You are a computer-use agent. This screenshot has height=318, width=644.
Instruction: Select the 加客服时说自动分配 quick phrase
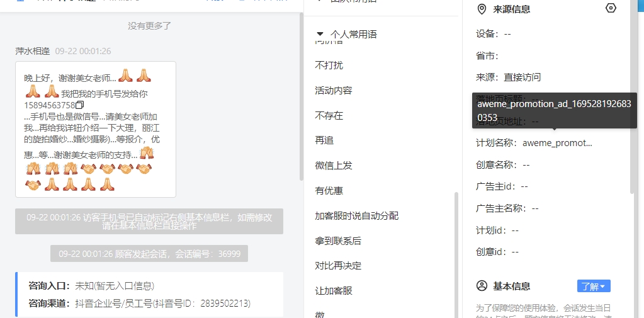(356, 216)
